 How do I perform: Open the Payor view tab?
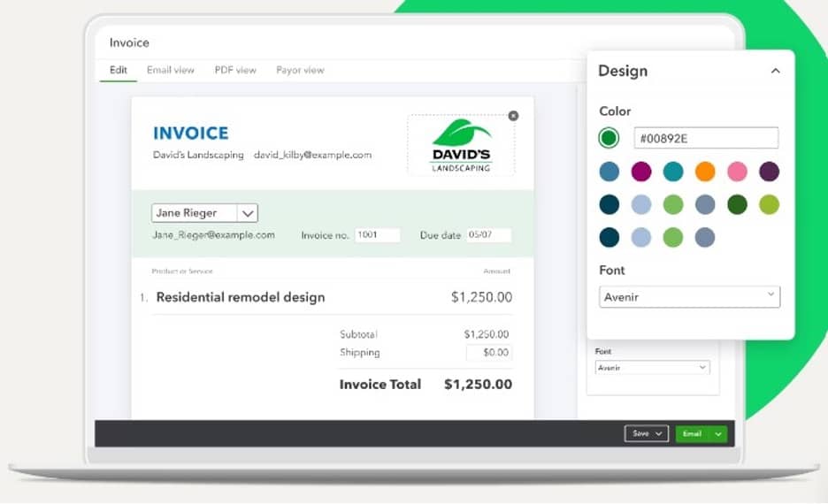300,70
